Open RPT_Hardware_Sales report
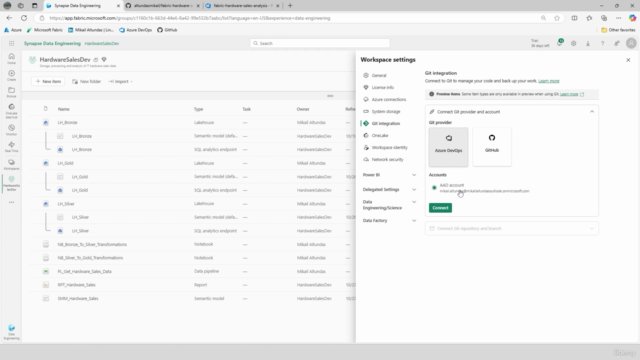 76,285
